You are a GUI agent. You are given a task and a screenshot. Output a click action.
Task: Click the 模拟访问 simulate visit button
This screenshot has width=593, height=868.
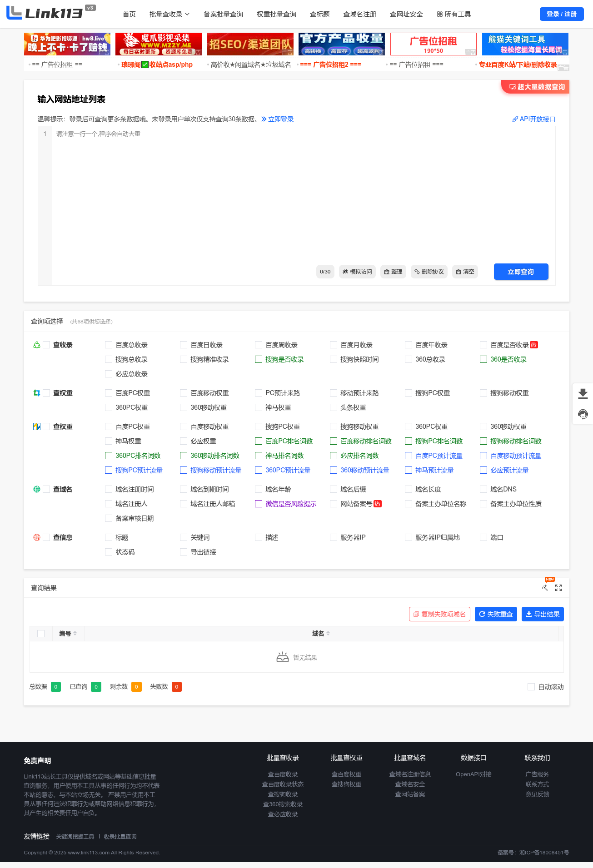357,272
